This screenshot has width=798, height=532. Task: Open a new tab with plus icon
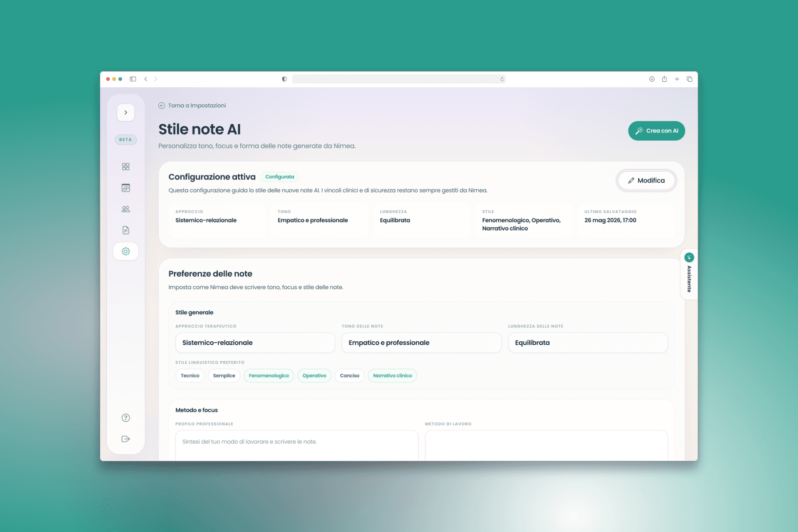click(677, 79)
